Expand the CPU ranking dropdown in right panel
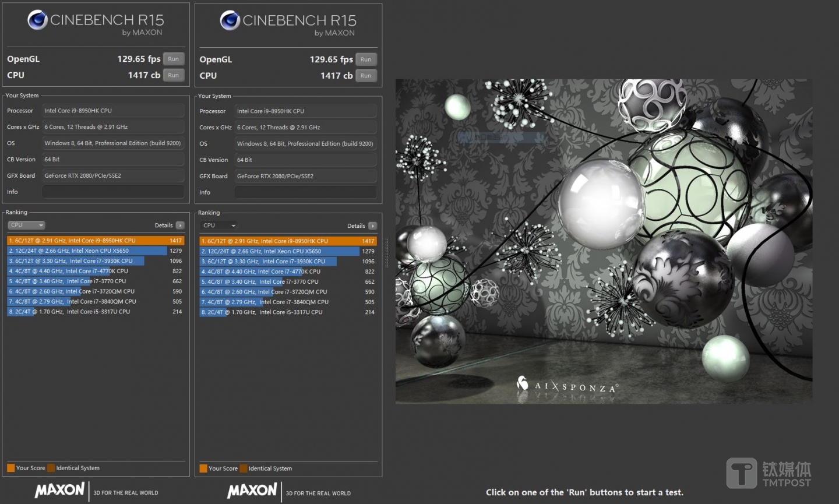The image size is (839, 504). pos(218,226)
